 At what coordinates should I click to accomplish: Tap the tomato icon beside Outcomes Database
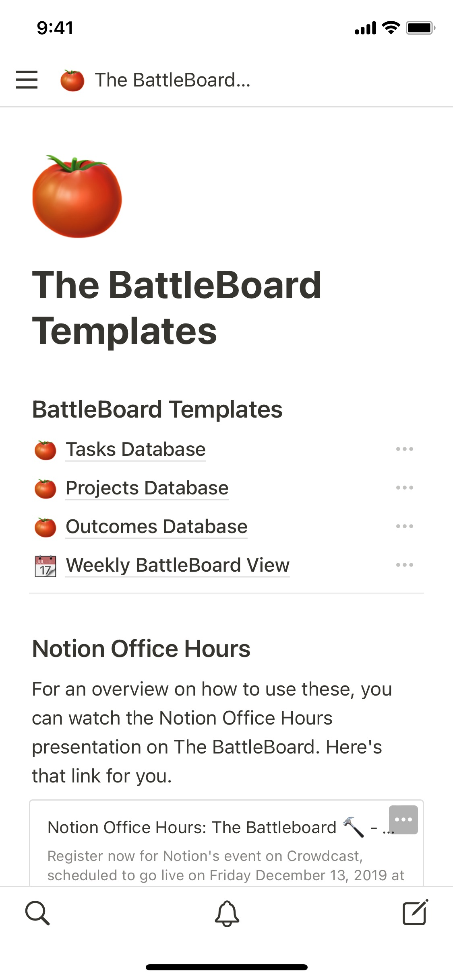point(46,527)
